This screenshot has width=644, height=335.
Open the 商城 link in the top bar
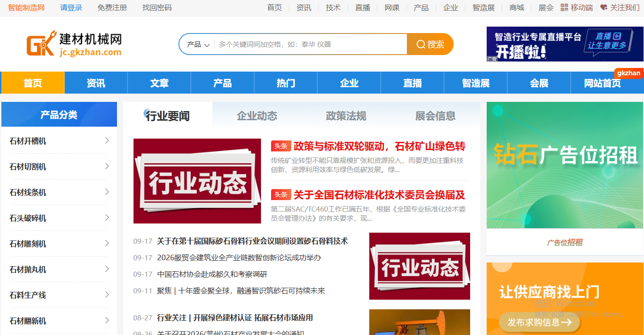[516, 7]
